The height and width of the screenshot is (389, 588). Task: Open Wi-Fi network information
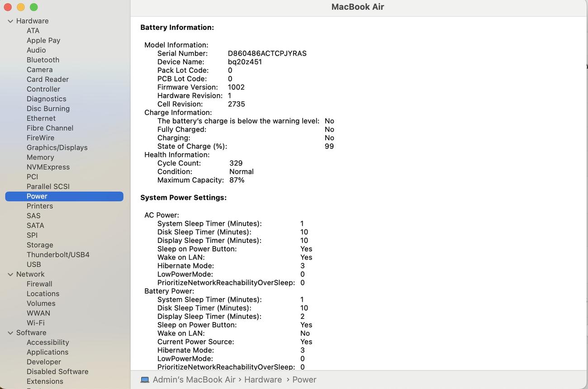tap(36, 323)
